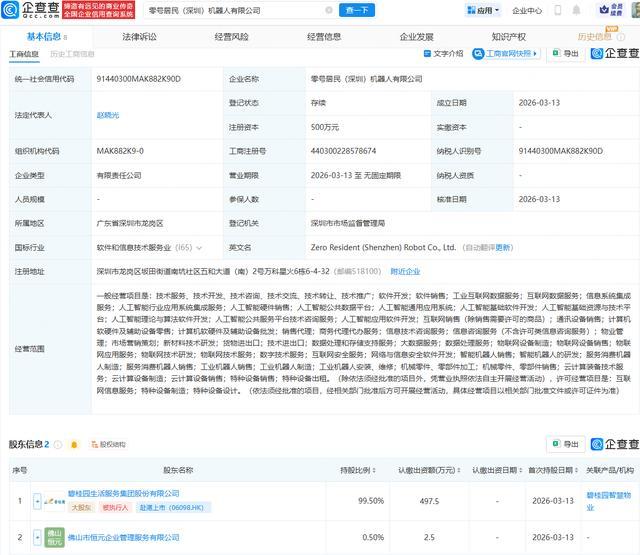Click the 被执行人 tag
The width and height of the screenshot is (640, 555).
116,508
